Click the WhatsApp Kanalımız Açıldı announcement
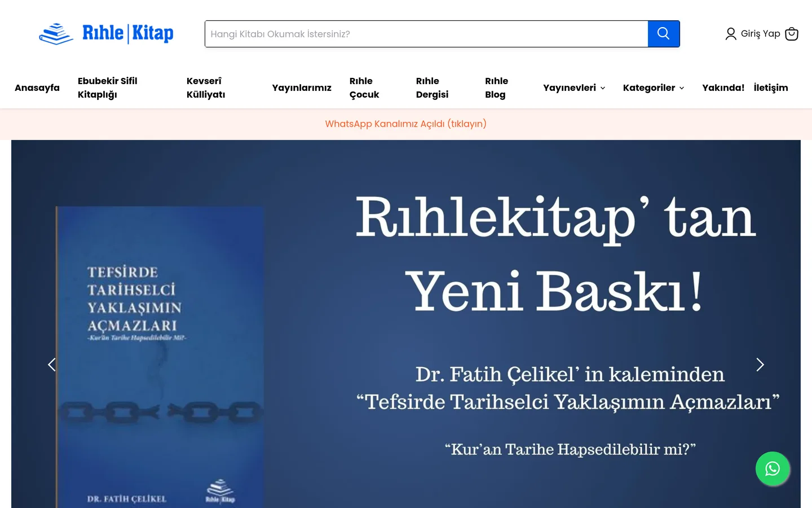The width and height of the screenshot is (812, 508). coord(406,124)
